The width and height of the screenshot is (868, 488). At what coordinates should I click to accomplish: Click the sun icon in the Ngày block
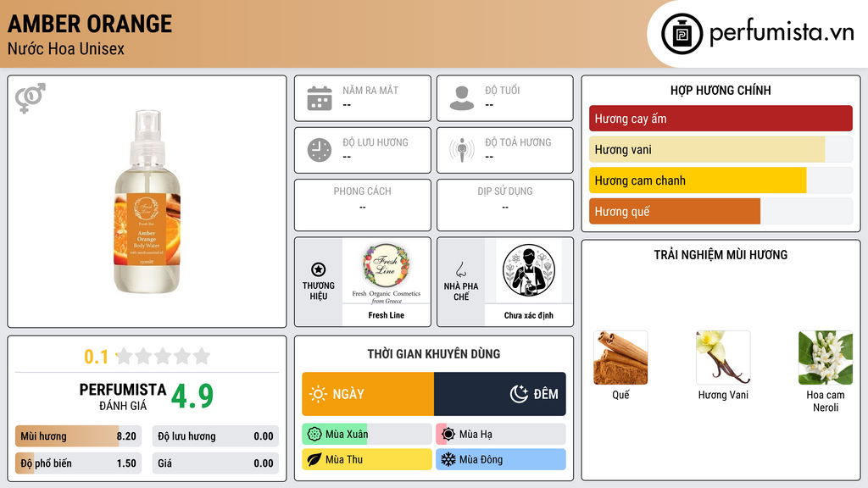tap(318, 394)
